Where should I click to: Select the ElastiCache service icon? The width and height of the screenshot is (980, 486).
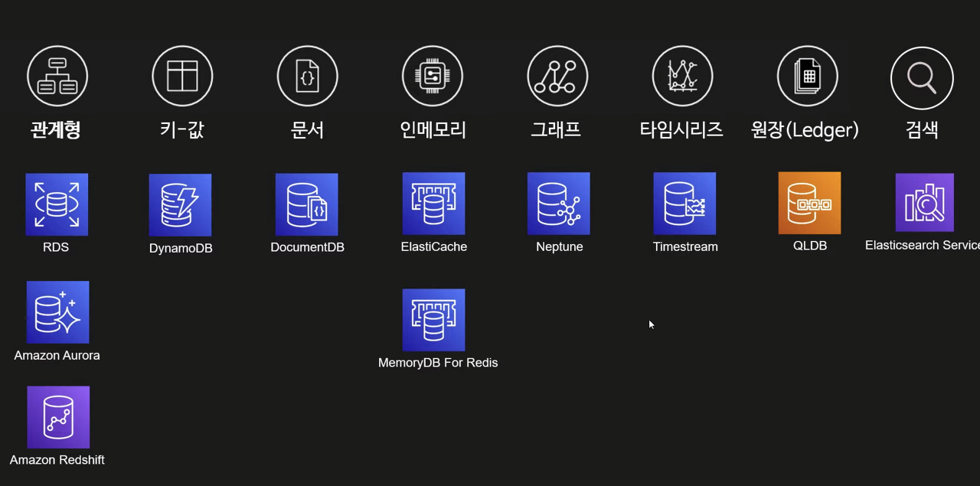433,204
